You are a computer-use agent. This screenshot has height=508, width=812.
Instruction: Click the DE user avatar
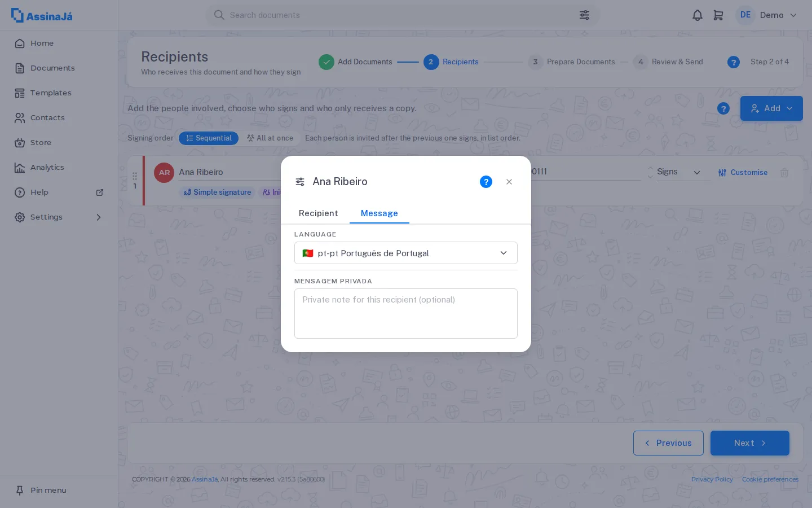click(x=745, y=15)
